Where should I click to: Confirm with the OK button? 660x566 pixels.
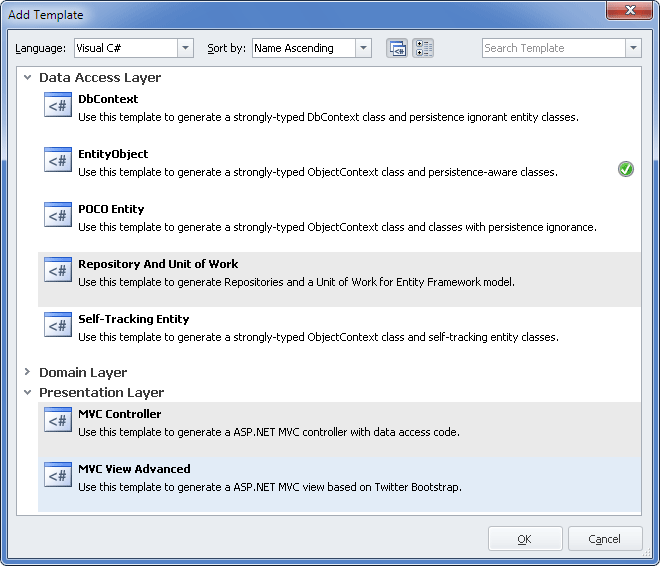(x=525, y=539)
